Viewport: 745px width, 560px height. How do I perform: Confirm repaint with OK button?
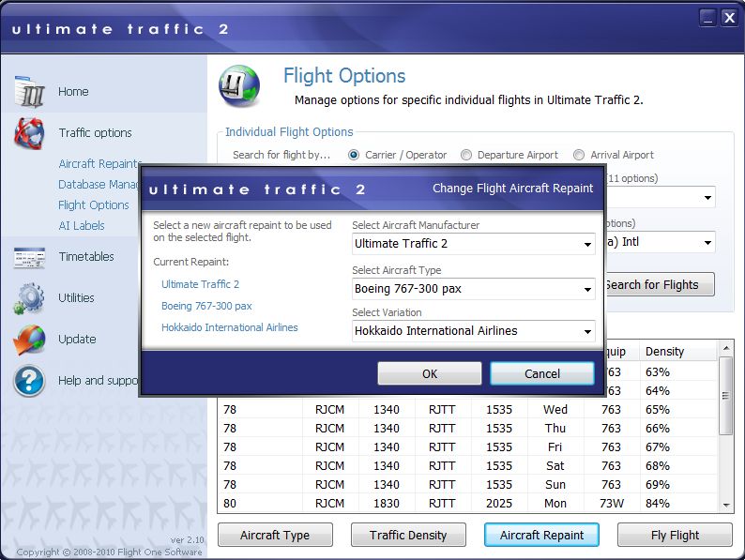coord(430,374)
